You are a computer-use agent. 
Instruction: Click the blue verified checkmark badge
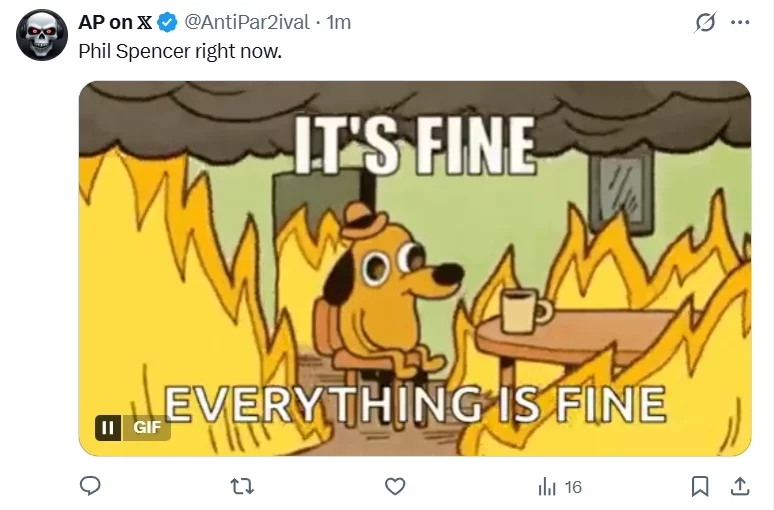click(168, 23)
